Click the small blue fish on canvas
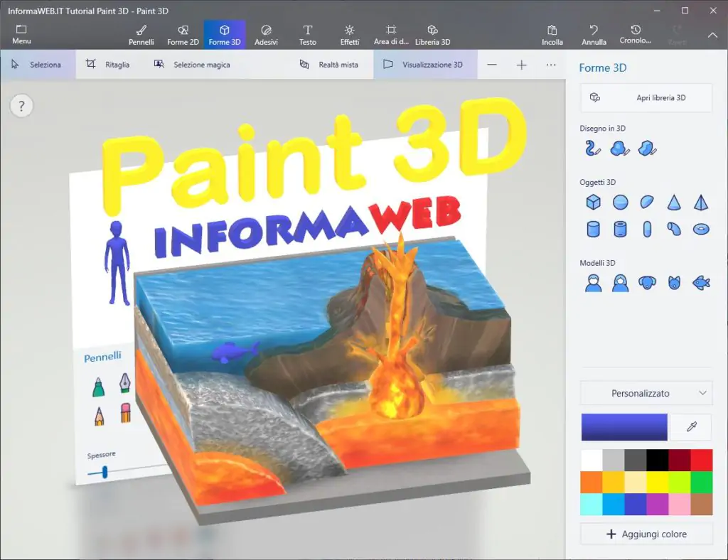728x560 pixels. [x=233, y=351]
